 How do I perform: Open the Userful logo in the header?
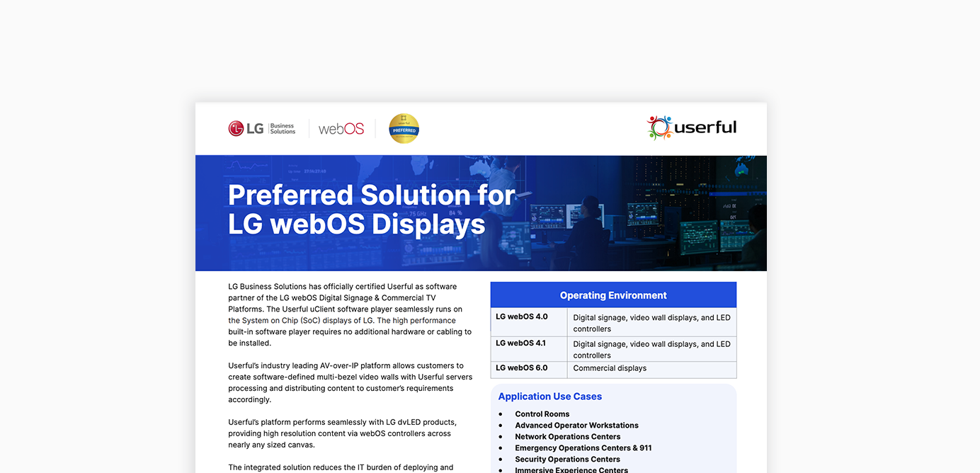[691, 127]
